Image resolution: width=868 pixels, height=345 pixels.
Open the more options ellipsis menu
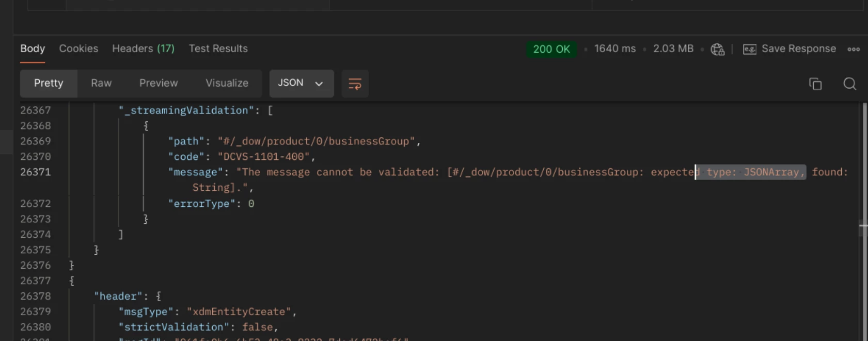[x=854, y=49]
